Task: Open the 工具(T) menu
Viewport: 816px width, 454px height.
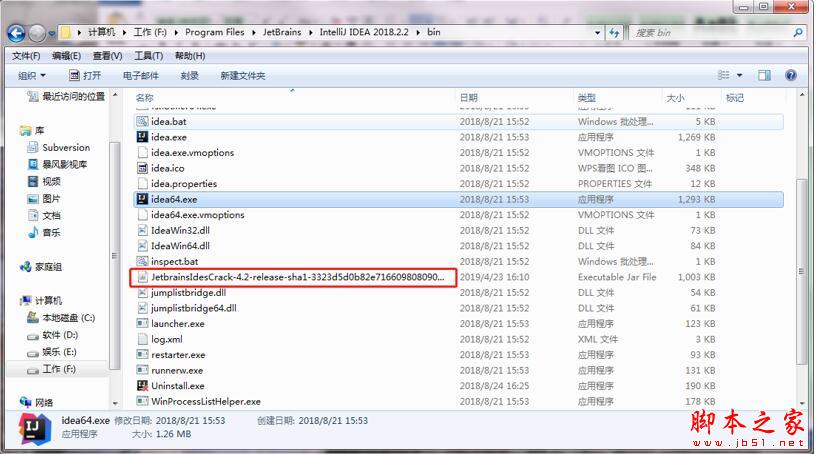Action: (x=148, y=56)
